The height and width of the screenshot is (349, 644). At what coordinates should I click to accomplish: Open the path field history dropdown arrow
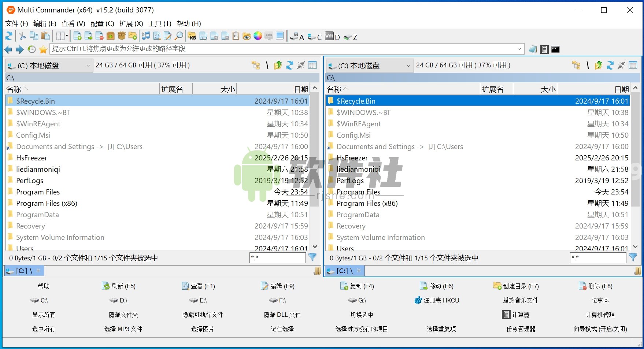coord(519,49)
